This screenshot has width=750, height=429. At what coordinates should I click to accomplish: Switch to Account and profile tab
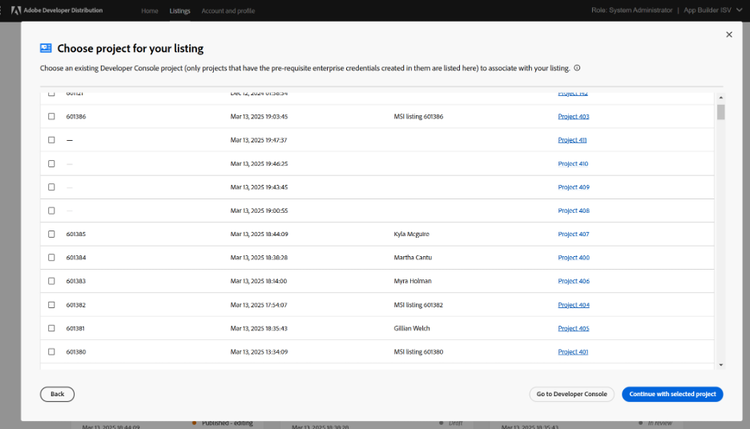coord(227,10)
